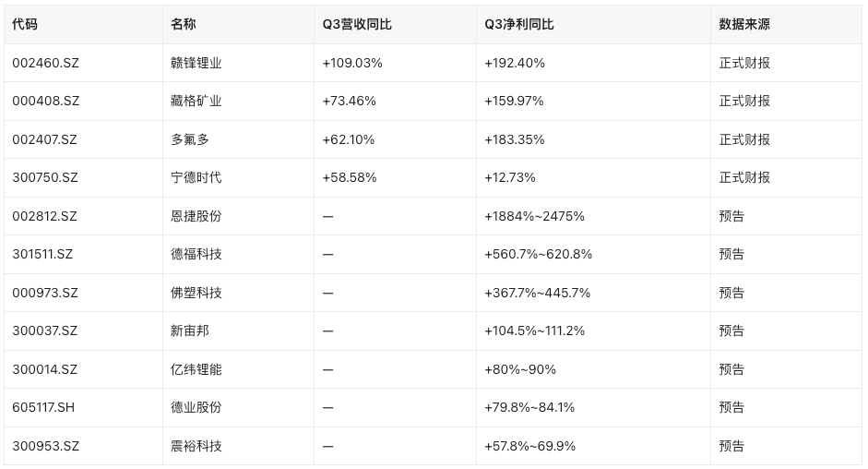The width and height of the screenshot is (868, 469).
Task: Select the 藏格矿业 name cell
Action: click(x=196, y=101)
